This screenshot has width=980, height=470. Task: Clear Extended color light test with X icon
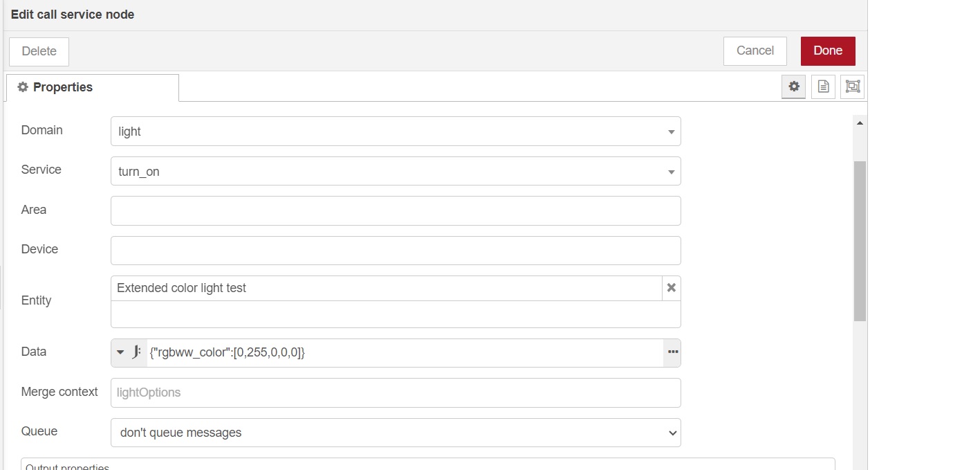tap(670, 287)
